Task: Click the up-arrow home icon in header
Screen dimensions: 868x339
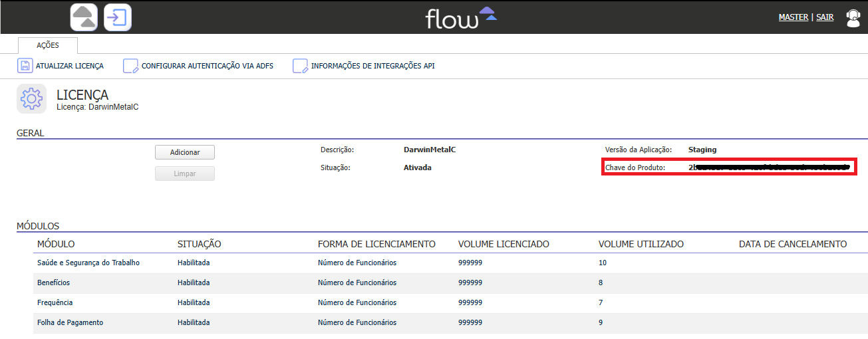Action: (x=84, y=17)
